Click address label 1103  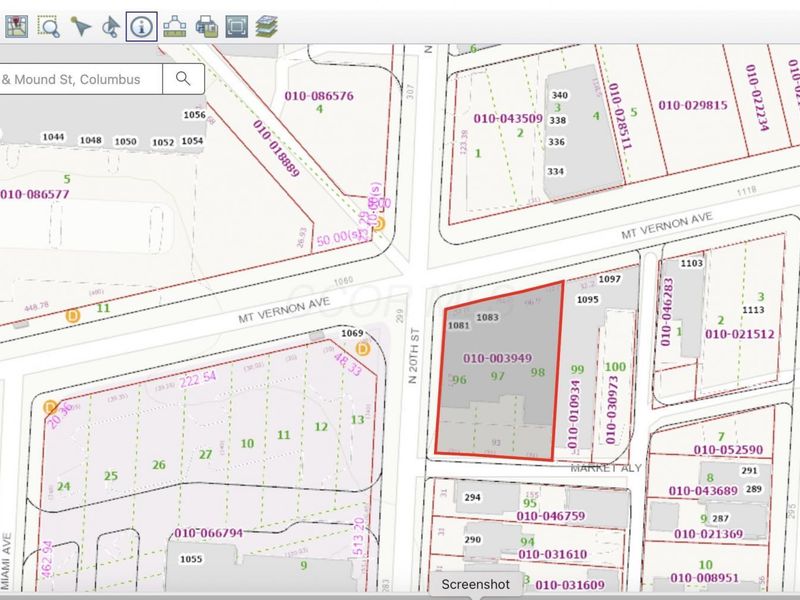tap(691, 263)
